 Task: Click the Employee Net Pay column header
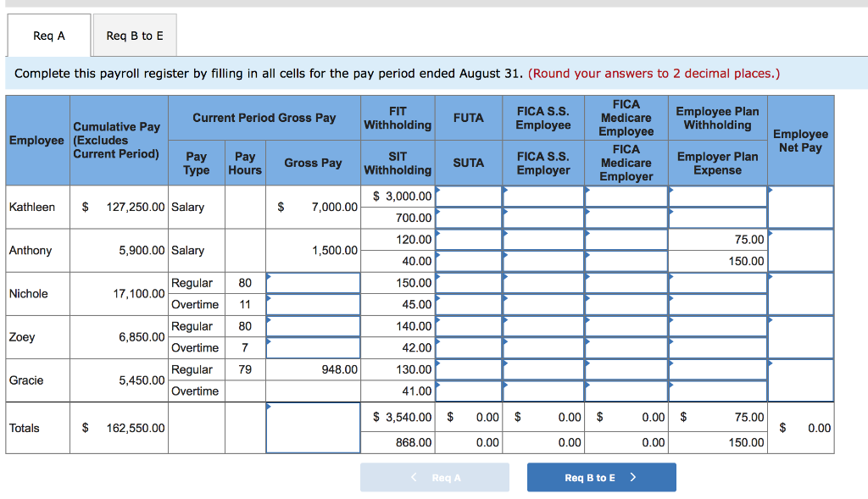(x=800, y=141)
